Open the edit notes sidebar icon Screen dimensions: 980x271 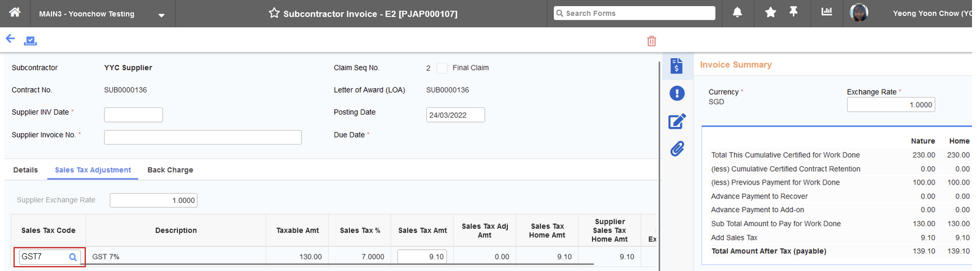coord(676,121)
